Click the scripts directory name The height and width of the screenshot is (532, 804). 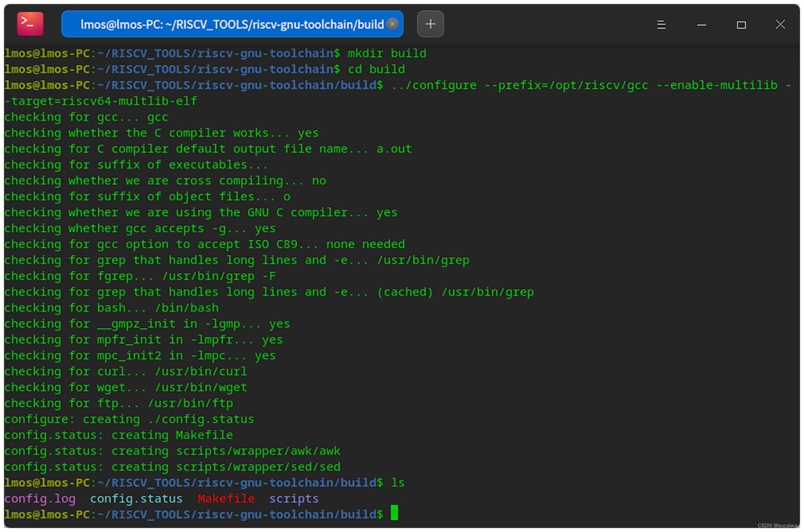[294, 498]
